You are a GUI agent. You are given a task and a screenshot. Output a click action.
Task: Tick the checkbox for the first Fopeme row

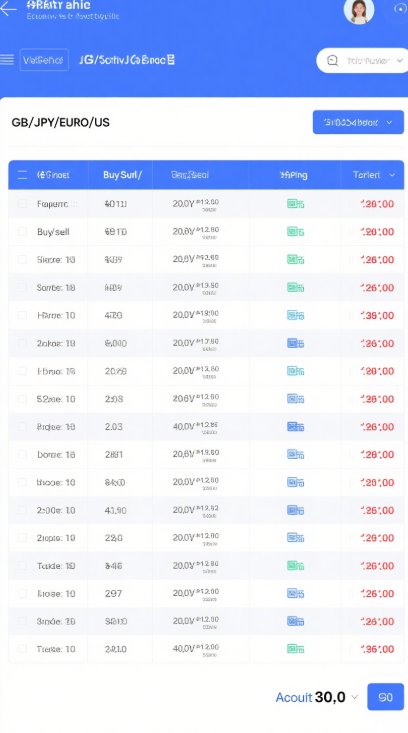pos(22,203)
